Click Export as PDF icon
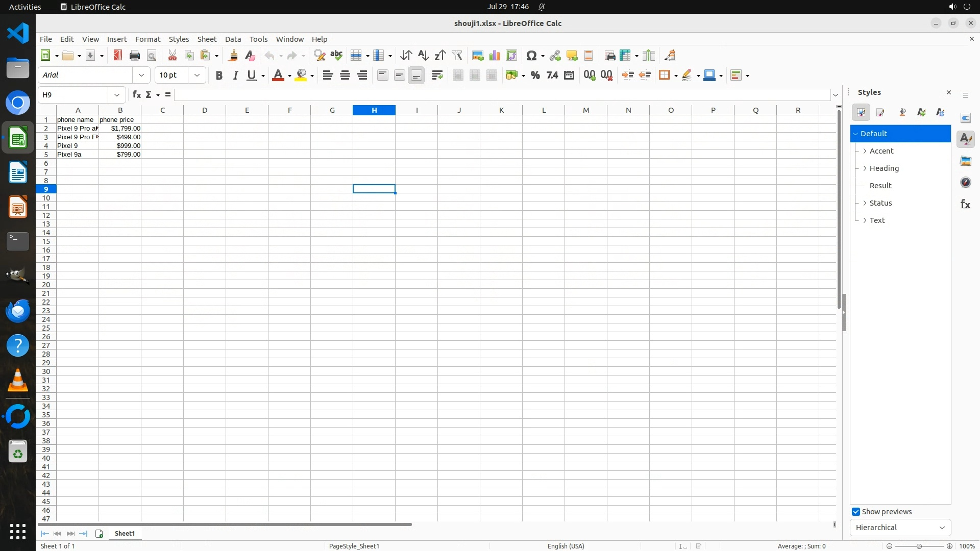 [118, 56]
